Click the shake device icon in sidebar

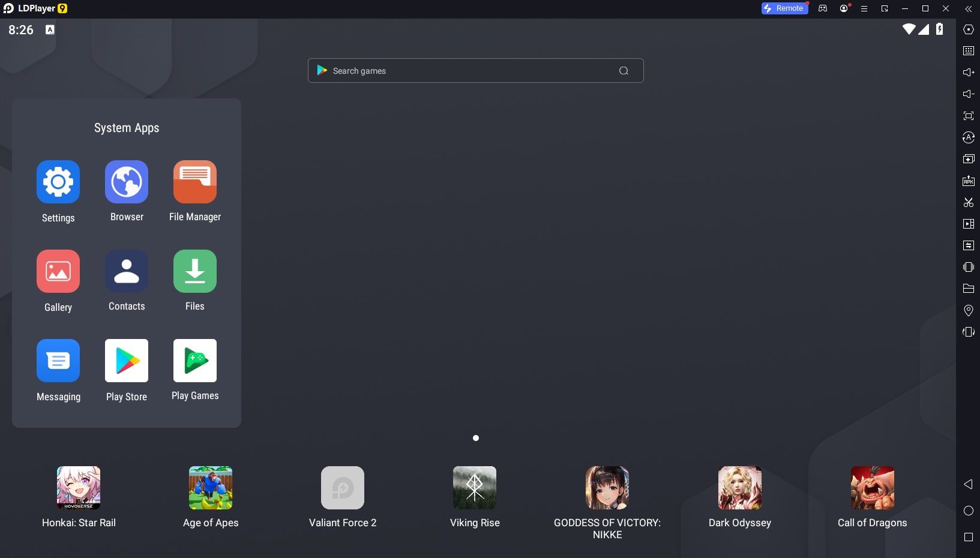969,267
